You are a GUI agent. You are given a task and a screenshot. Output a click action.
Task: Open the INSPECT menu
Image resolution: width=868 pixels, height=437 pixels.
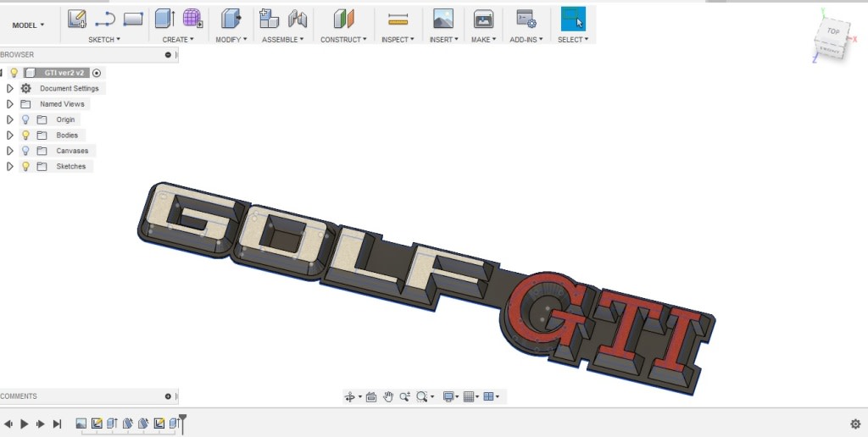398,40
